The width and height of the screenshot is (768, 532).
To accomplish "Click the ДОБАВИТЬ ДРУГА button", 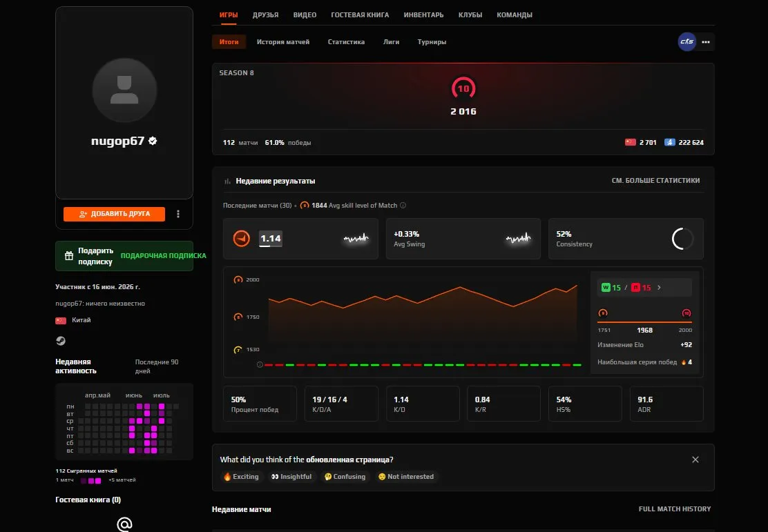I will tap(114, 214).
